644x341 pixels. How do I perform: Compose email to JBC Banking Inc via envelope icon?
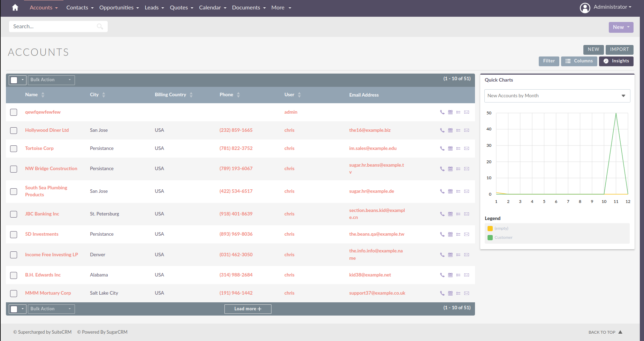[467, 214]
